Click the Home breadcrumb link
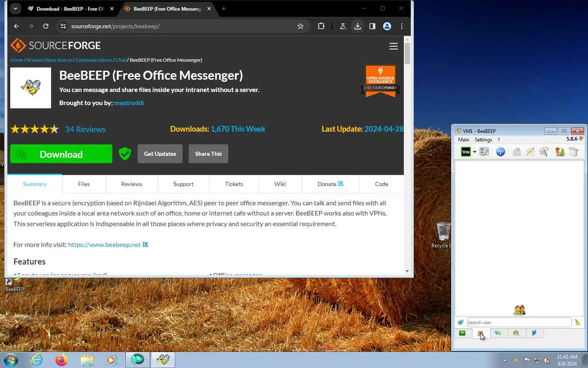 tap(17, 60)
